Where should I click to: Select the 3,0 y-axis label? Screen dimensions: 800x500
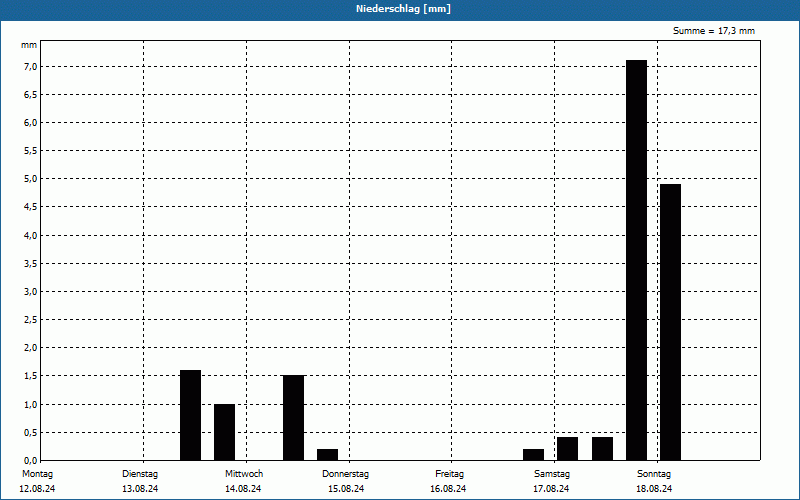pos(30,291)
